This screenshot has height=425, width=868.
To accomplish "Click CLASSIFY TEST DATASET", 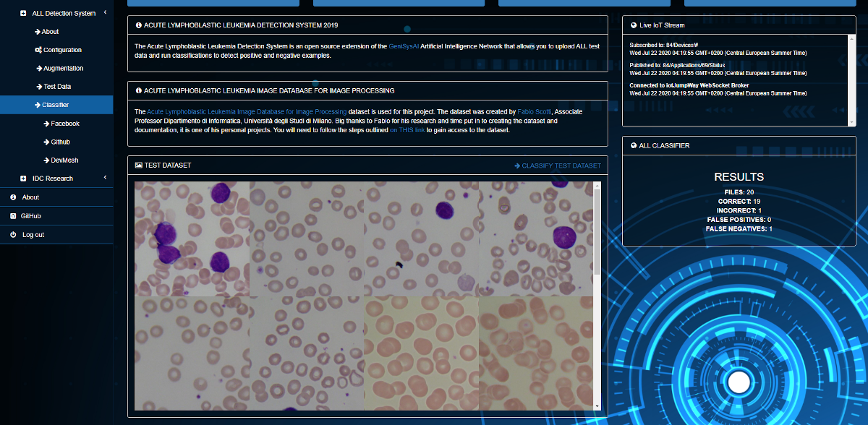I will pyautogui.click(x=558, y=166).
